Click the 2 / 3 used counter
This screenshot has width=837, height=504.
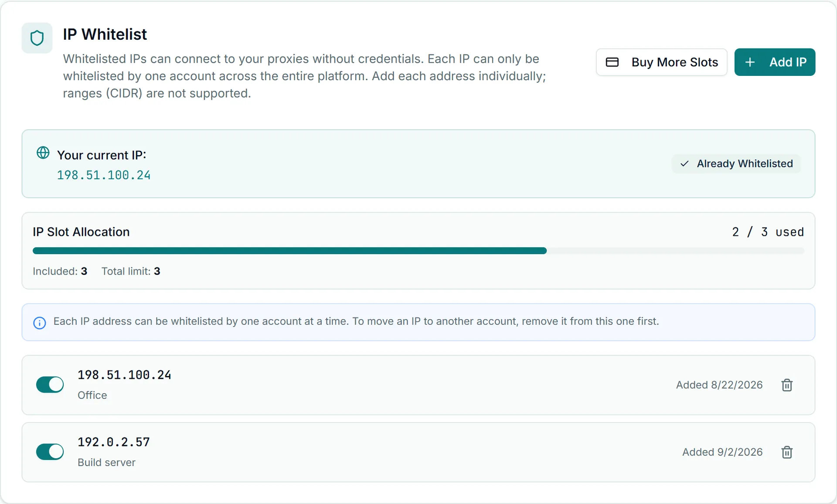click(x=768, y=232)
